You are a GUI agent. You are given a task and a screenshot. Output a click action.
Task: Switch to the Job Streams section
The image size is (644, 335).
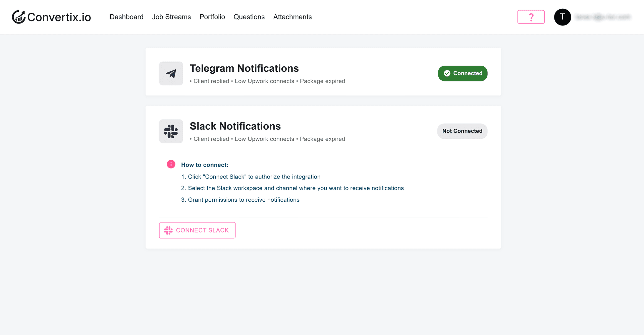171,17
